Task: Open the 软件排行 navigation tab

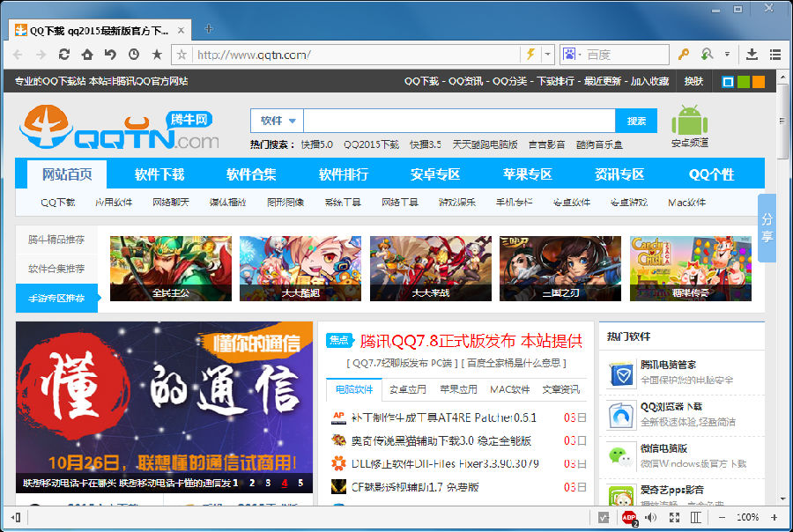Action: 344,174
